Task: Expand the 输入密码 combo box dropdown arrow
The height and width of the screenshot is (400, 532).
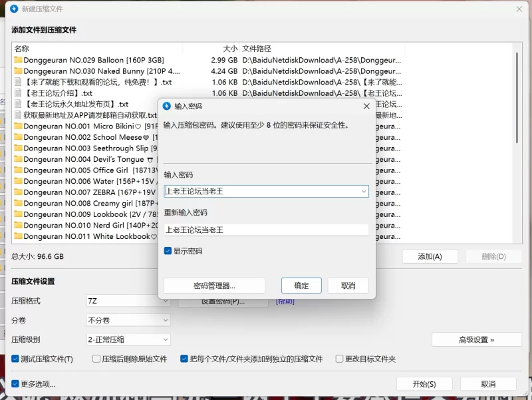Action: coord(363,191)
